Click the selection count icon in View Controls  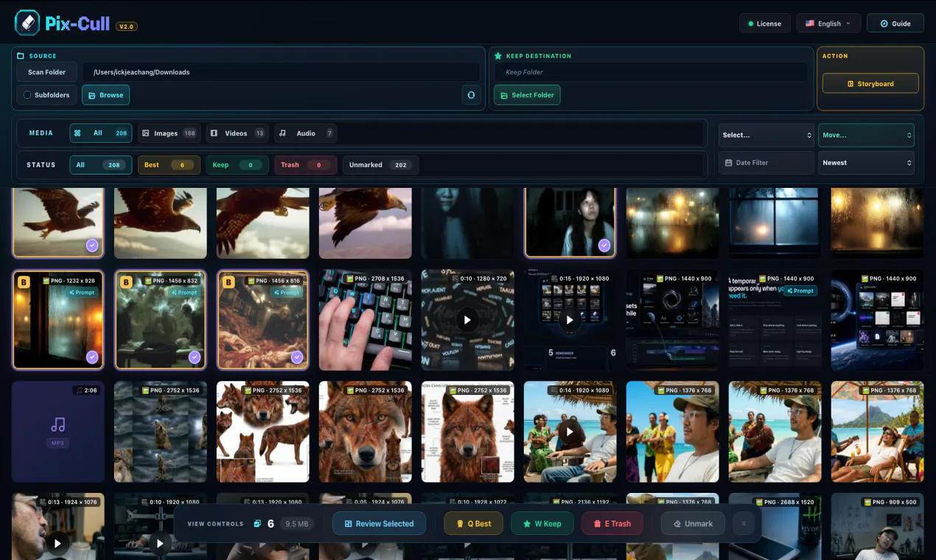257,524
